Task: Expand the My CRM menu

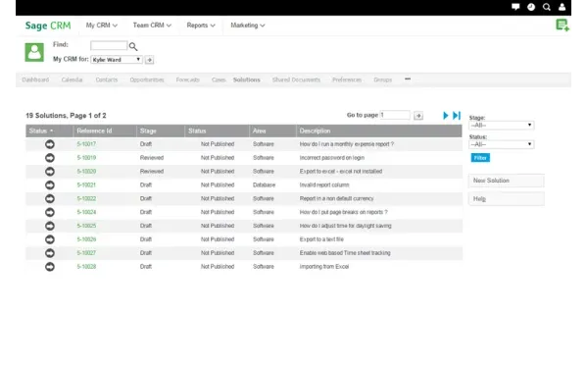Action: [x=101, y=26]
